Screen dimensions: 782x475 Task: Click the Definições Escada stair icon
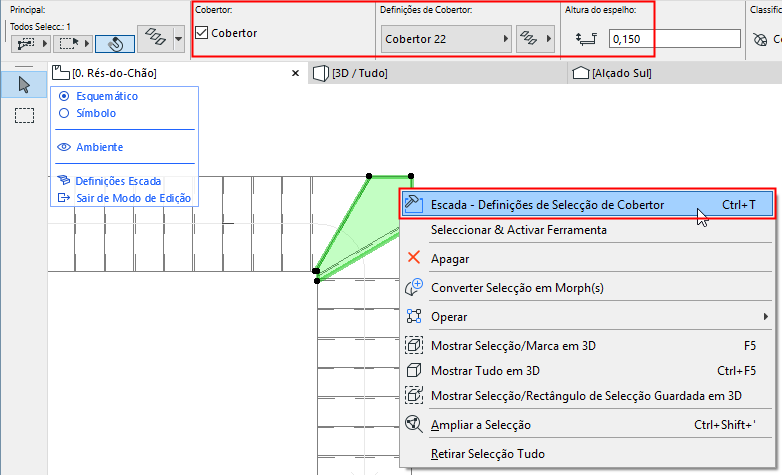coord(63,180)
